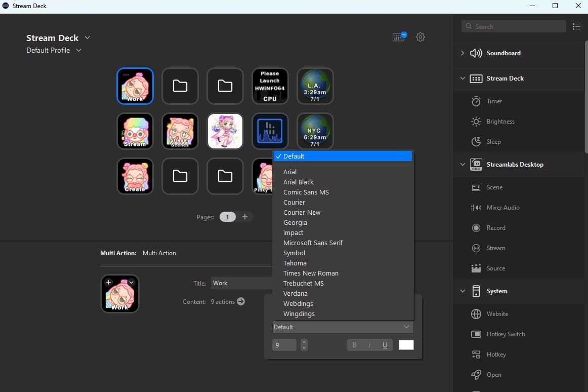This screenshot has height=392, width=588.
Task: Open the white text color swatch
Action: [406, 345]
